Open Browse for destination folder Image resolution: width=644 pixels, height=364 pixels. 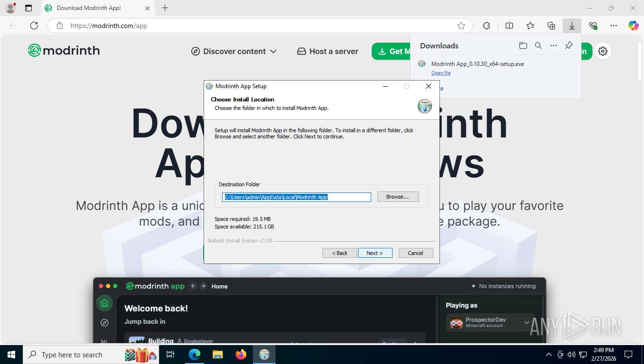(x=398, y=197)
